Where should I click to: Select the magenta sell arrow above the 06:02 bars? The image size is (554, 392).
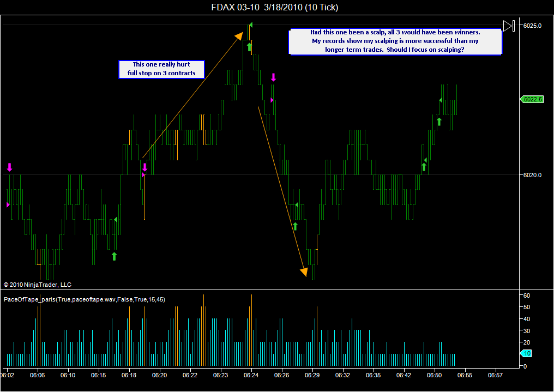click(9, 167)
